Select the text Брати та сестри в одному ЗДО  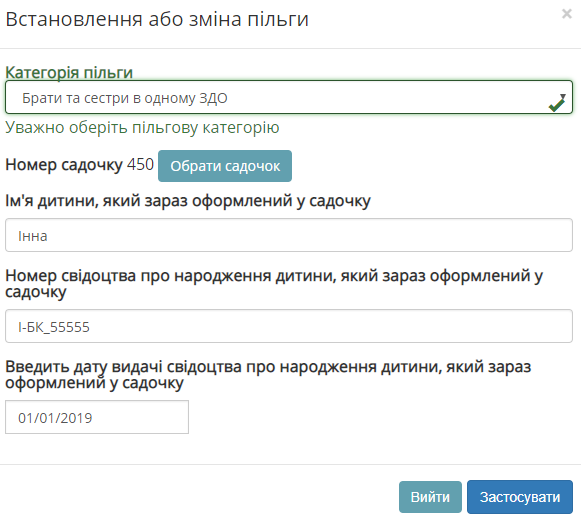click(124, 98)
